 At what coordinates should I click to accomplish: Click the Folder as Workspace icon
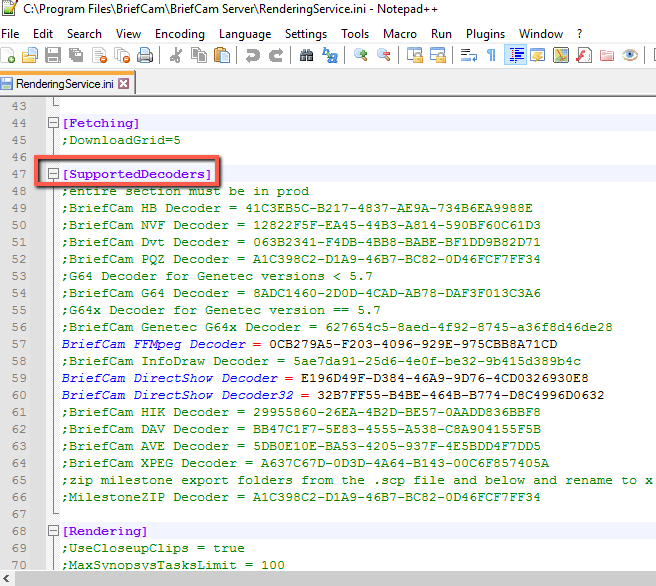[607, 55]
